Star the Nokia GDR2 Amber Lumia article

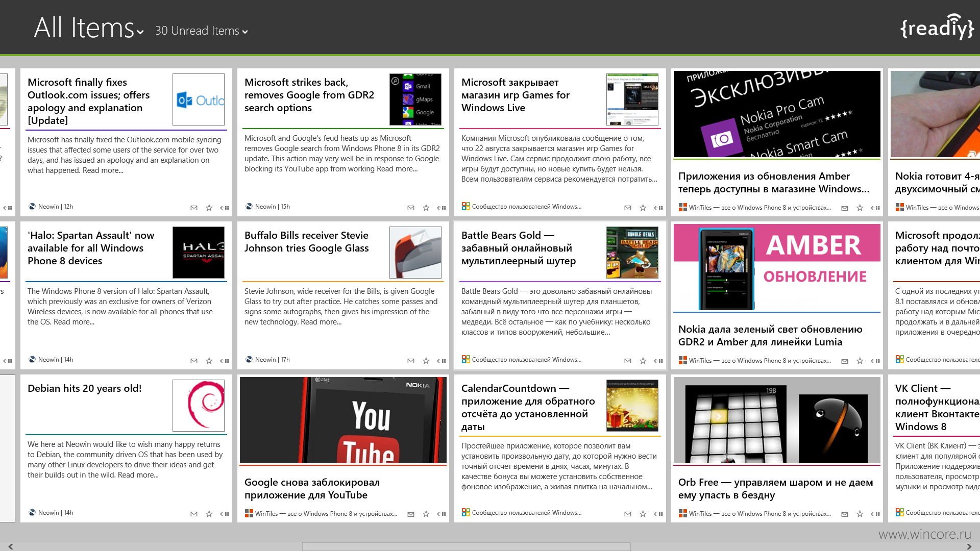point(860,361)
